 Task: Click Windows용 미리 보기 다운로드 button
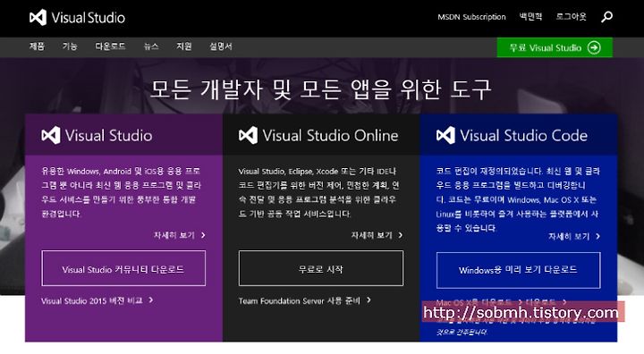coord(518,270)
